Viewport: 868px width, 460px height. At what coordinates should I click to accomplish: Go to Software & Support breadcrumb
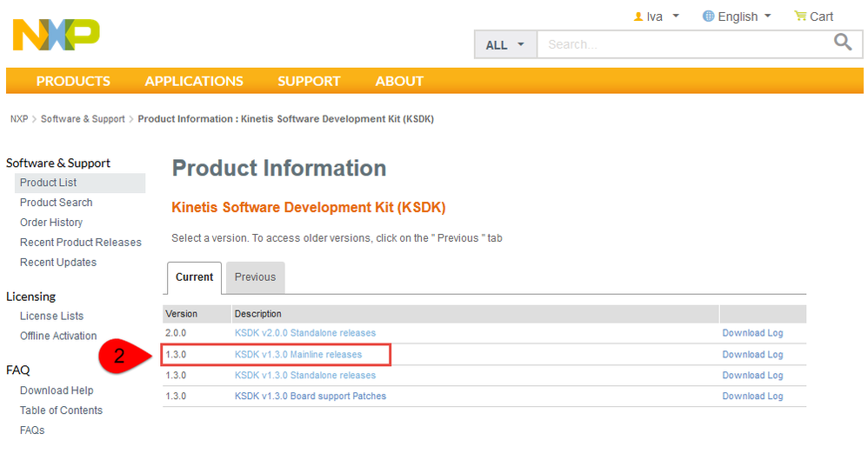[83, 119]
